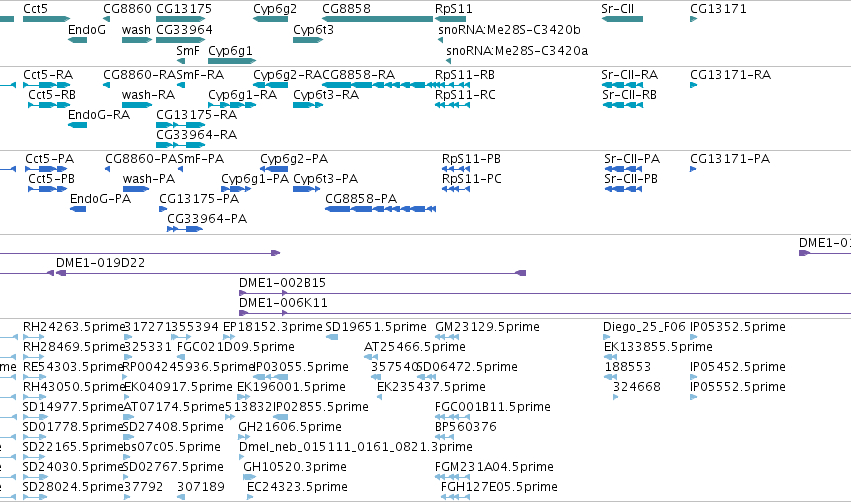This screenshot has height=502, width=851.
Task: Select transcript Cct5-RA
Action: (46, 85)
